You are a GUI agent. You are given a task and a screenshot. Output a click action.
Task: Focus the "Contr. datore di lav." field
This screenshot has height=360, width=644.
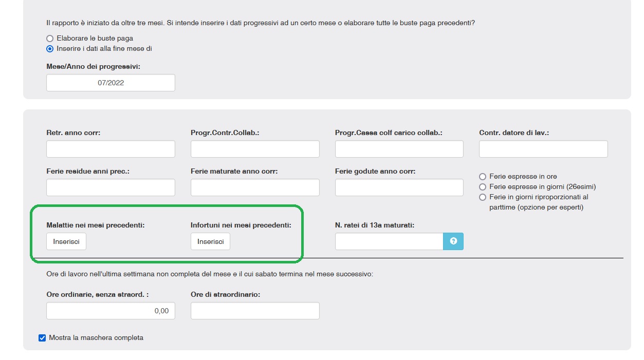click(x=543, y=149)
